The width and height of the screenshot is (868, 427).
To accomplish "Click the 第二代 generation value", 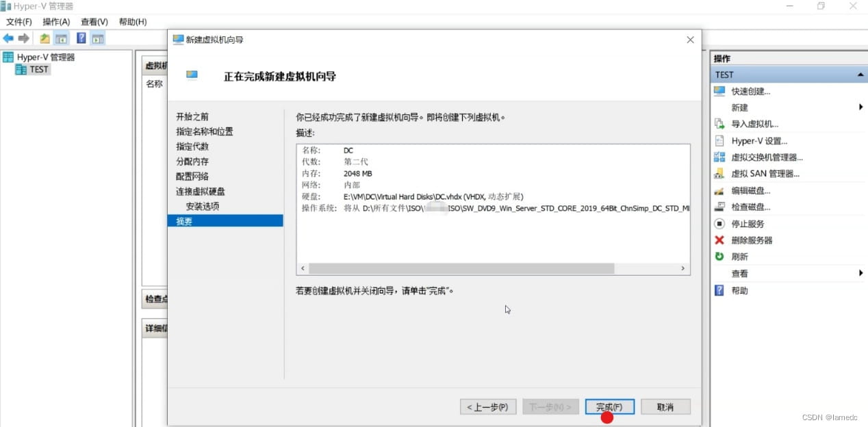I will [356, 162].
